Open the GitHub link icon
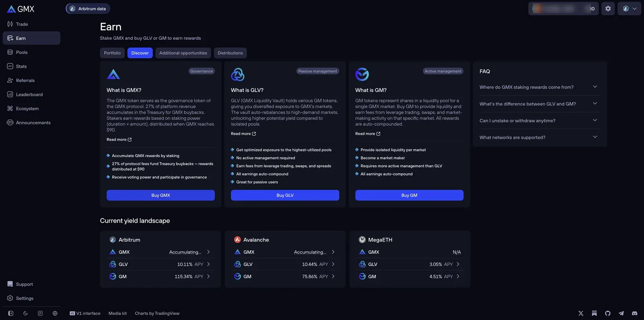644x320 pixels. click(608, 313)
